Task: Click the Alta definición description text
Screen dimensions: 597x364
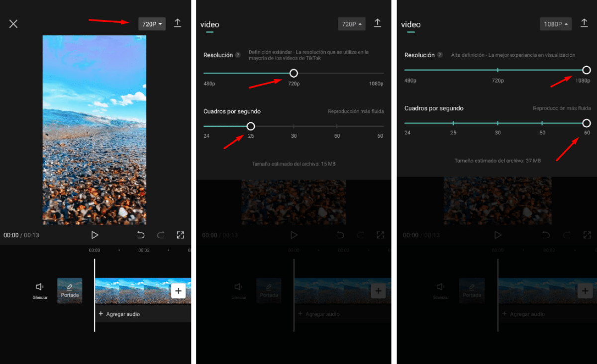Action: tap(513, 55)
